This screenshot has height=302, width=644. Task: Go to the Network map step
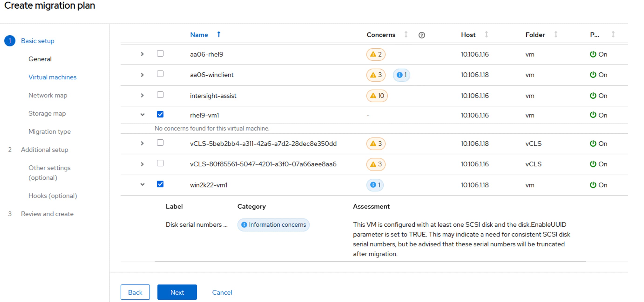[48, 95]
